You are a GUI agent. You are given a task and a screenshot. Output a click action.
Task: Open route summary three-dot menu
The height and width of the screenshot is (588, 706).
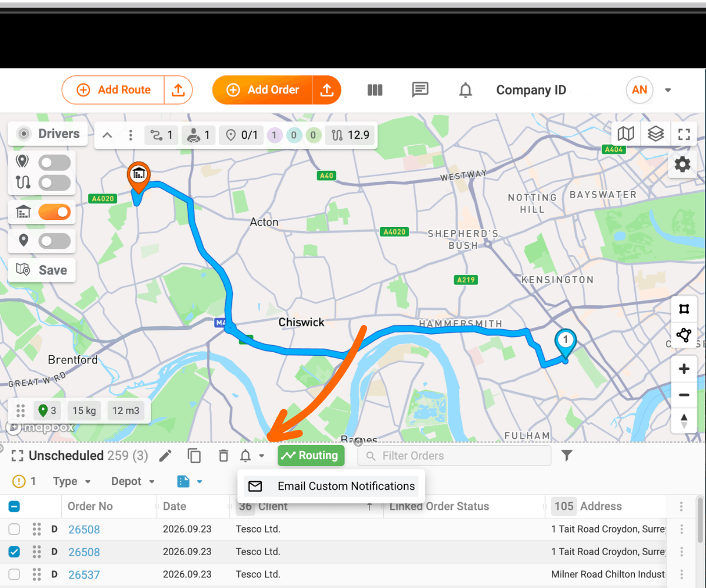131,135
